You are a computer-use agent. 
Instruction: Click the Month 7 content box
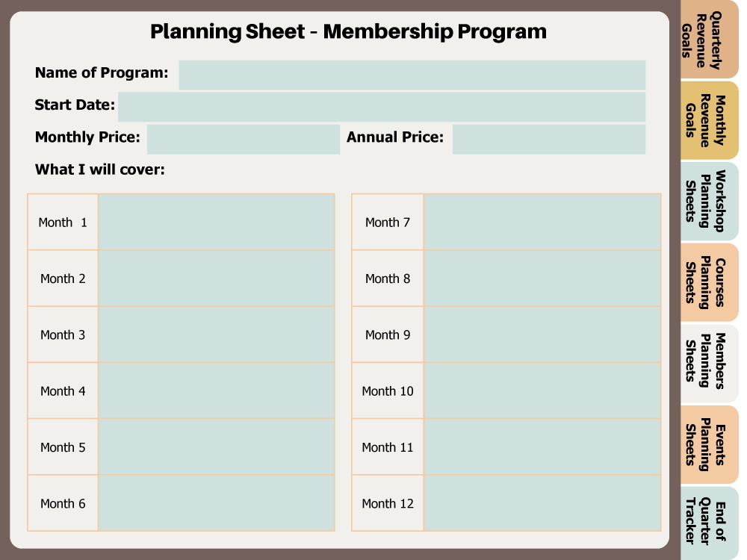coord(542,222)
